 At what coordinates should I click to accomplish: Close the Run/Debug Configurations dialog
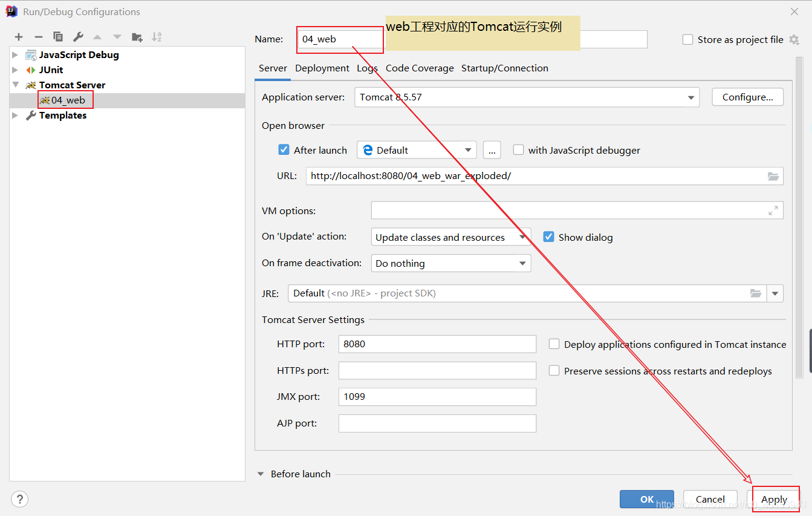click(794, 11)
